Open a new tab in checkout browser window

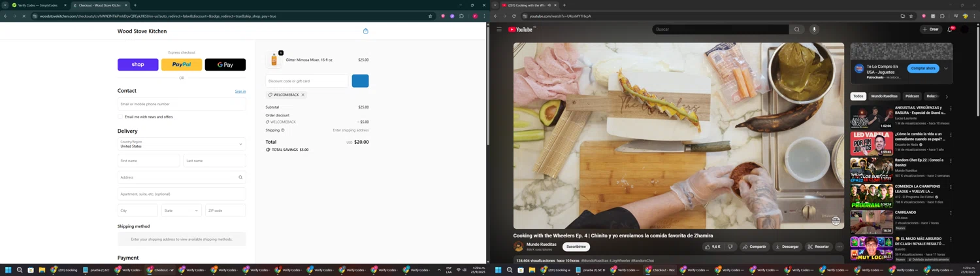coord(135,5)
